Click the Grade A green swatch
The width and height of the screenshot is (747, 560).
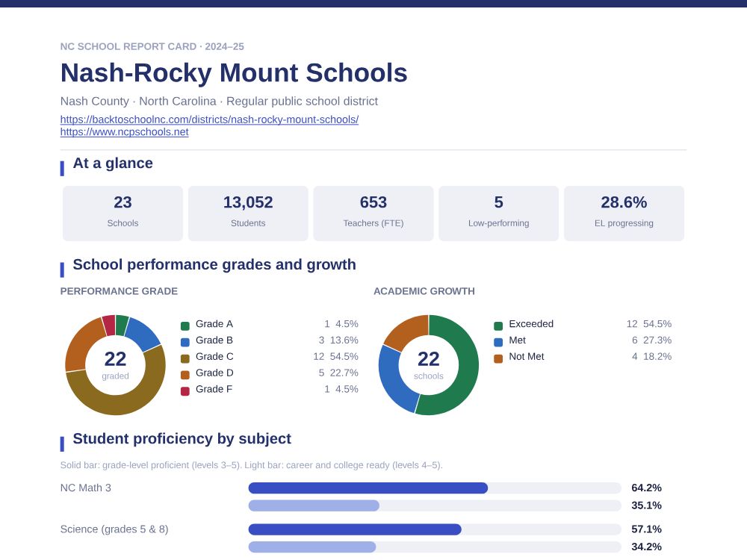coord(185,326)
